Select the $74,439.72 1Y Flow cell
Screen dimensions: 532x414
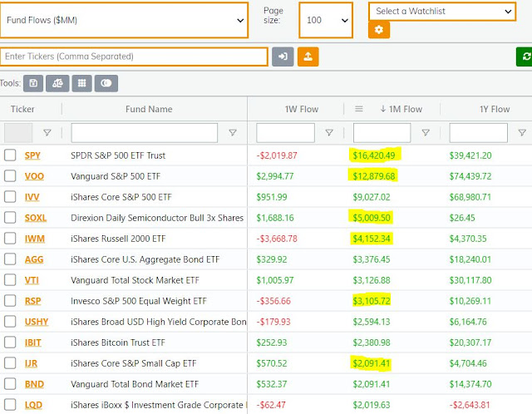click(470, 176)
